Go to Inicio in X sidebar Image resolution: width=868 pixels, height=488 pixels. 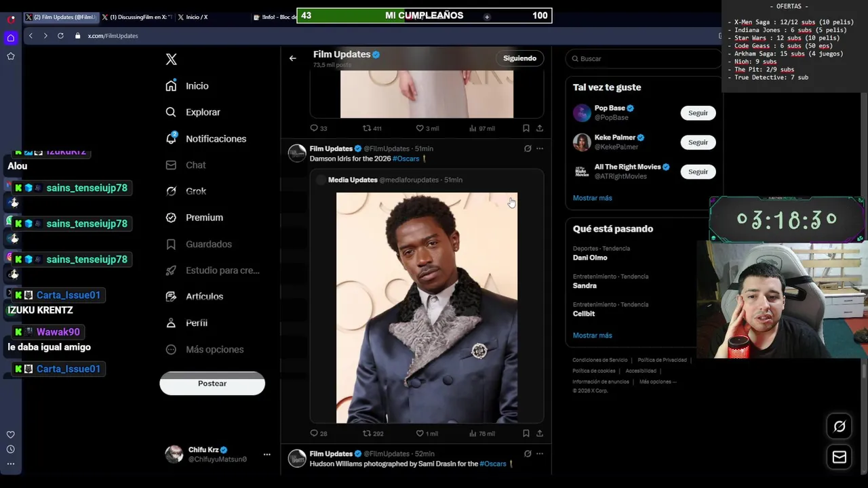[x=187, y=86]
